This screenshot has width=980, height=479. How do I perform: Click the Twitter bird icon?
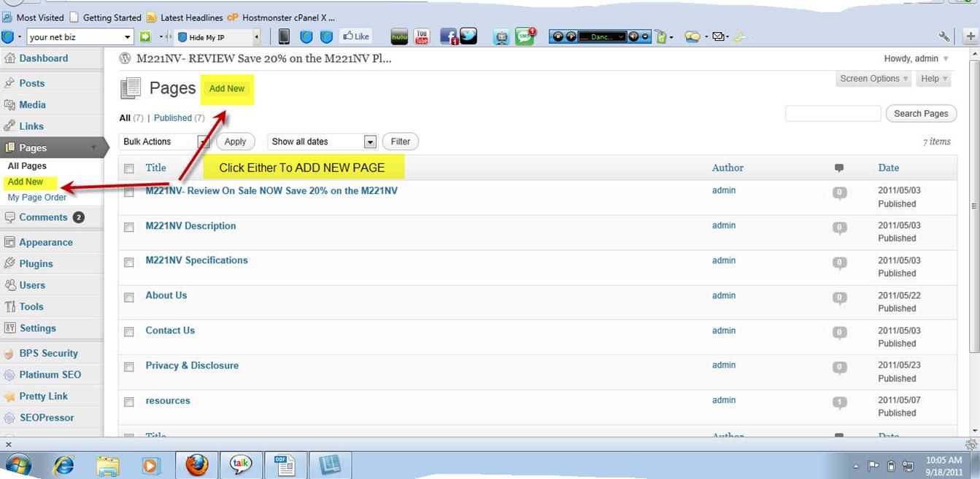click(x=468, y=36)
